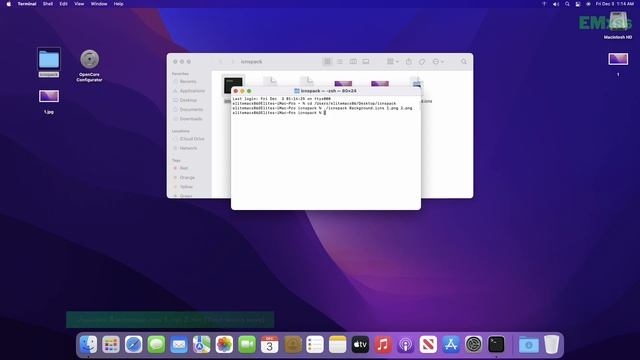Viewport: 640px width, 360px height.
Task: Open the Trash in the Dock
Action: (x=551, y=344)
